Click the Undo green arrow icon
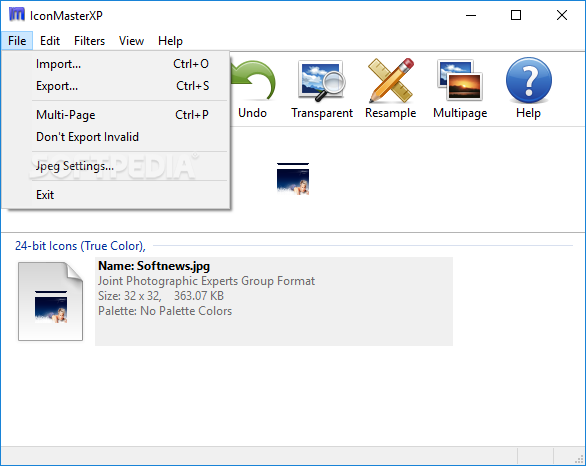The image size is (586, 466). [253, 81]
